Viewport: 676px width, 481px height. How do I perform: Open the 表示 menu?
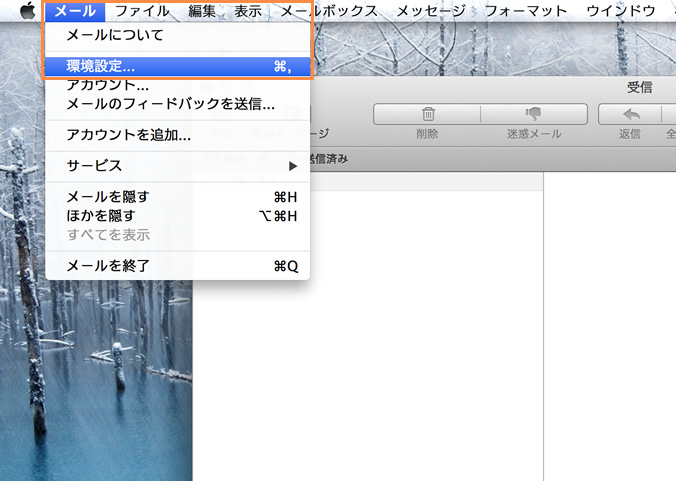point(248,11)
